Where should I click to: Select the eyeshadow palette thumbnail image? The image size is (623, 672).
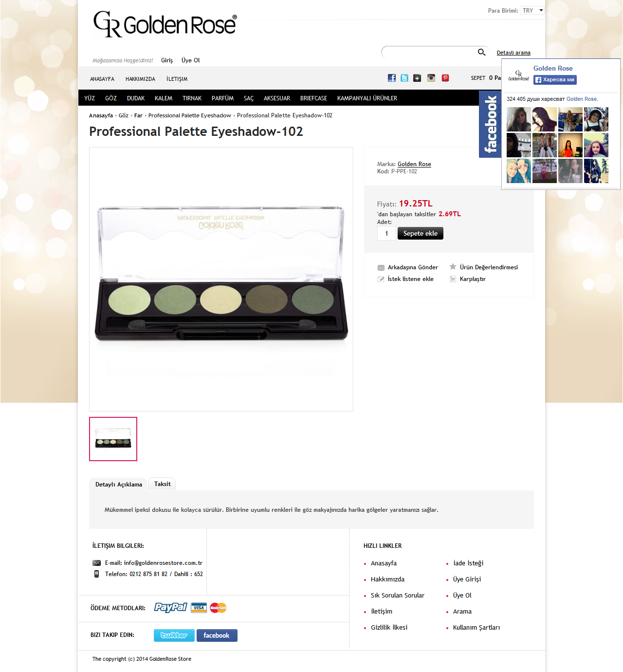(113, 439)
